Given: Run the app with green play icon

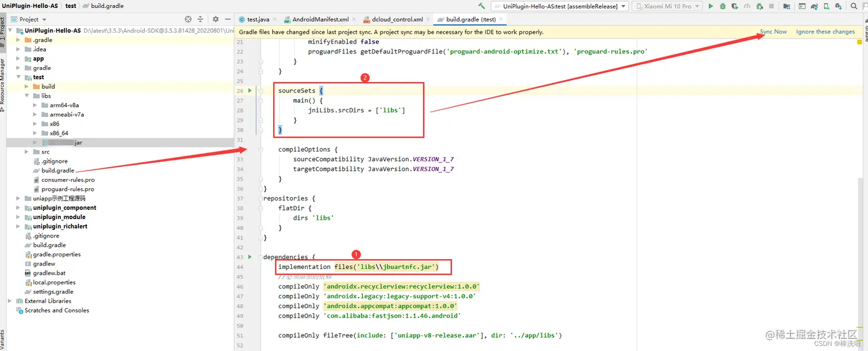Looking at the screenshot, I should [x=711, y=6].
